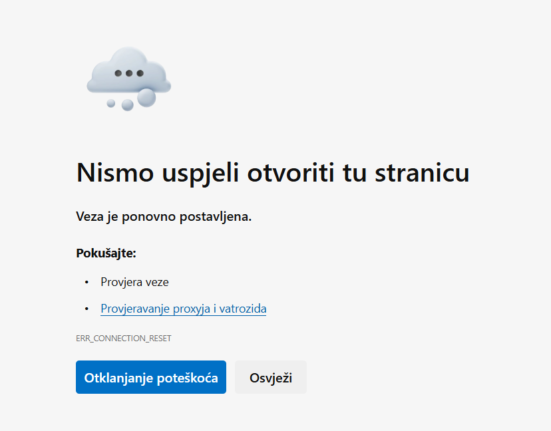The height and width of the screenshot is (431, 551).
Task: Click the thinking cloud error illustration
Action: 129,79
